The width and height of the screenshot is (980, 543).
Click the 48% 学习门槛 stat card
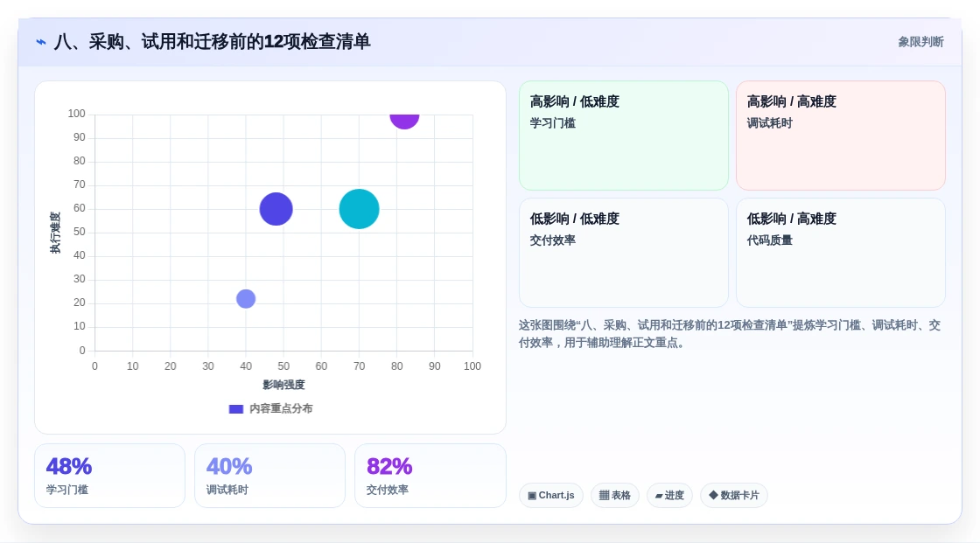(x=110, y=476)
